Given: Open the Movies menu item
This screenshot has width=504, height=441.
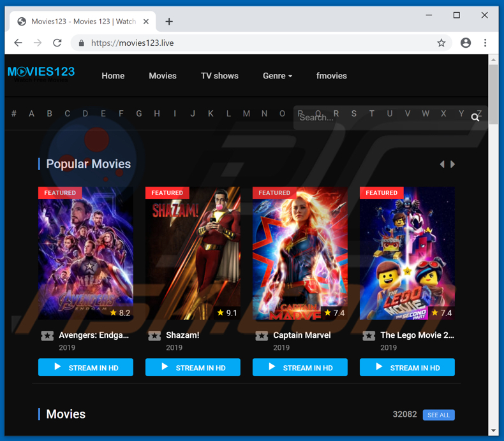Looking at the screenshot, I should click(x=163, y=76).
